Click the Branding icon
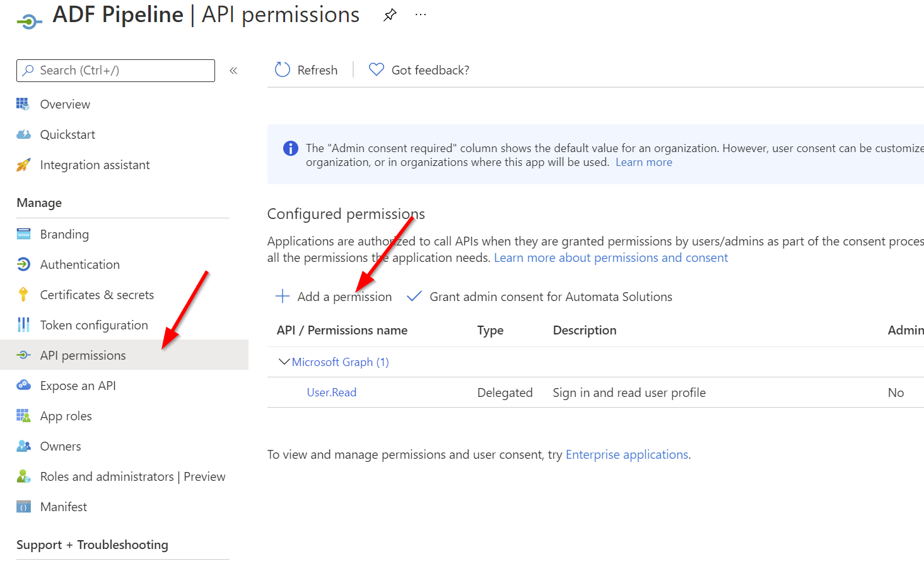Viewport: 924px width, 561px height. pos(23,234)
